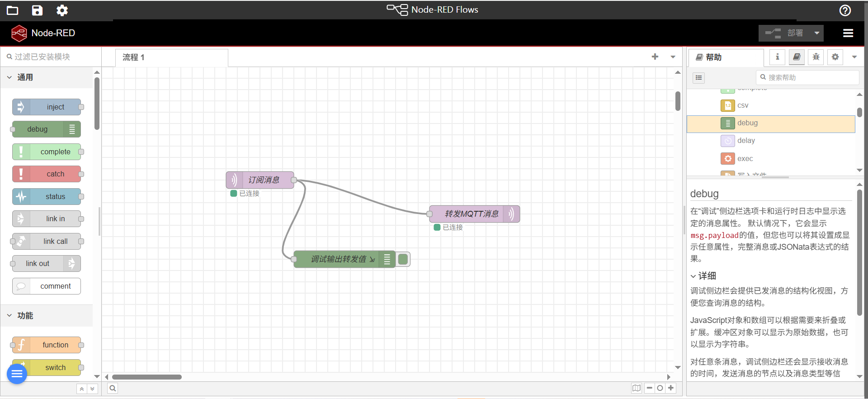Toggle the navigator map icon
Screen dimensions: 868x399
(637, 388)
